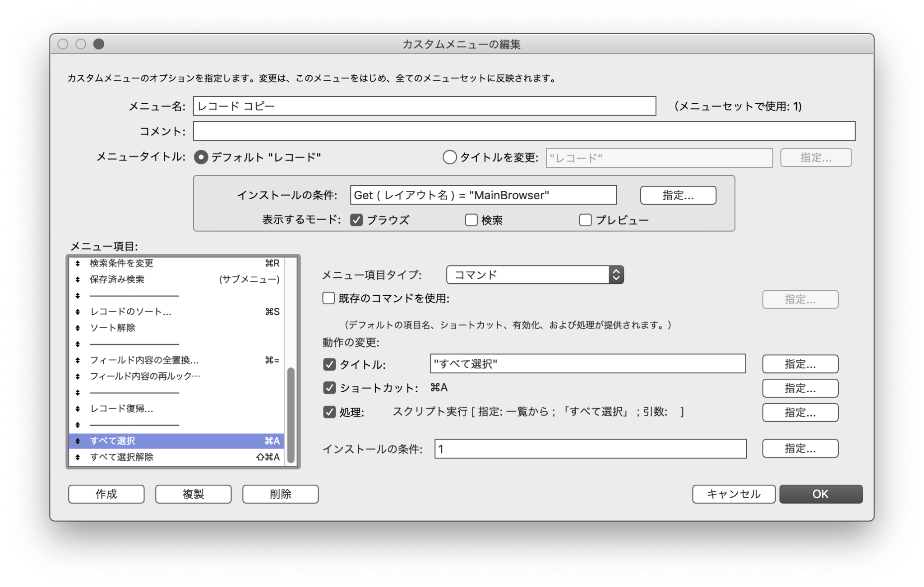Click inside the コメント input field

point(523,132)
